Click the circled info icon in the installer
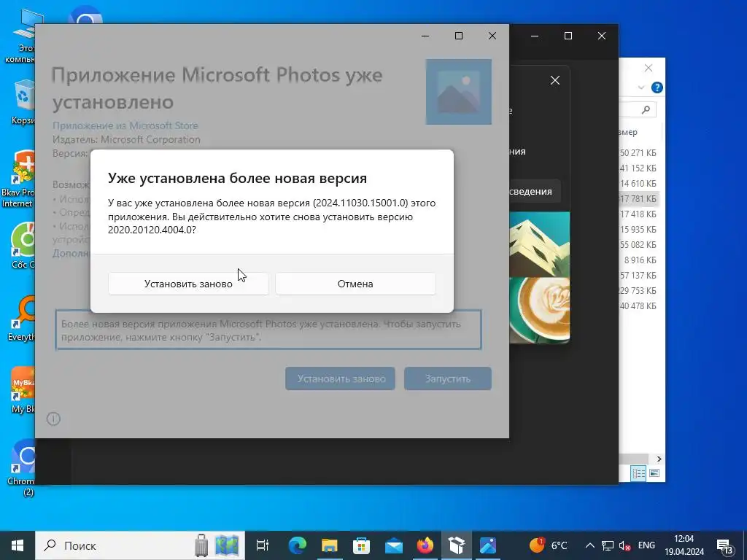 pos(53,419)
